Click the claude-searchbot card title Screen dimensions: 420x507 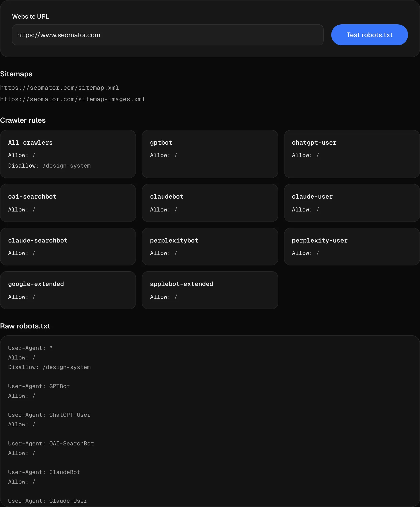click(38, 240)
